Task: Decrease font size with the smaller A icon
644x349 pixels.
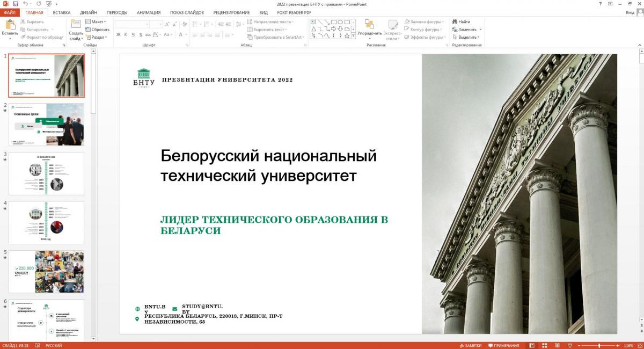Action: pyautogui.click(x=175, y=24)
